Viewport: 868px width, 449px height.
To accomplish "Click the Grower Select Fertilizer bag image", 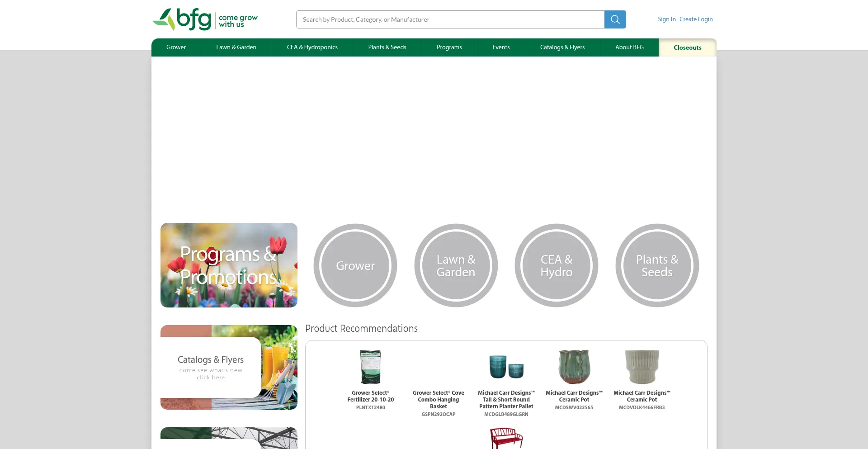I will tap(371, 367).
